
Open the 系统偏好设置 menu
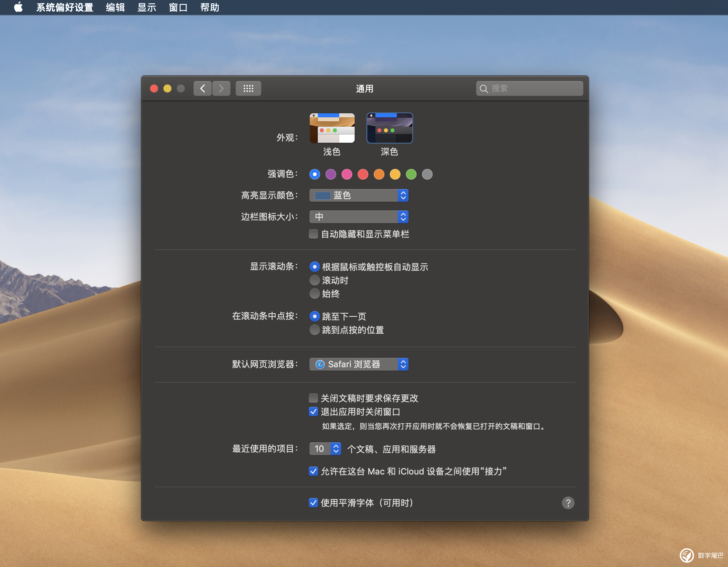65,7
